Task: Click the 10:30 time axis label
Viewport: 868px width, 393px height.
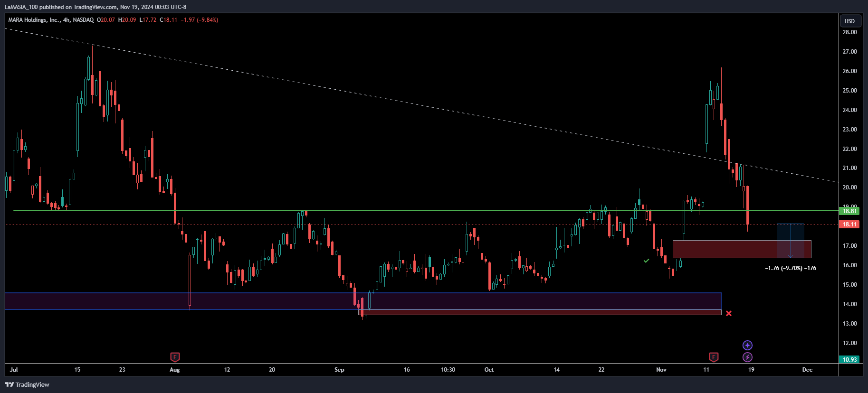Action: pyautogui.click(x=448, y=370)
